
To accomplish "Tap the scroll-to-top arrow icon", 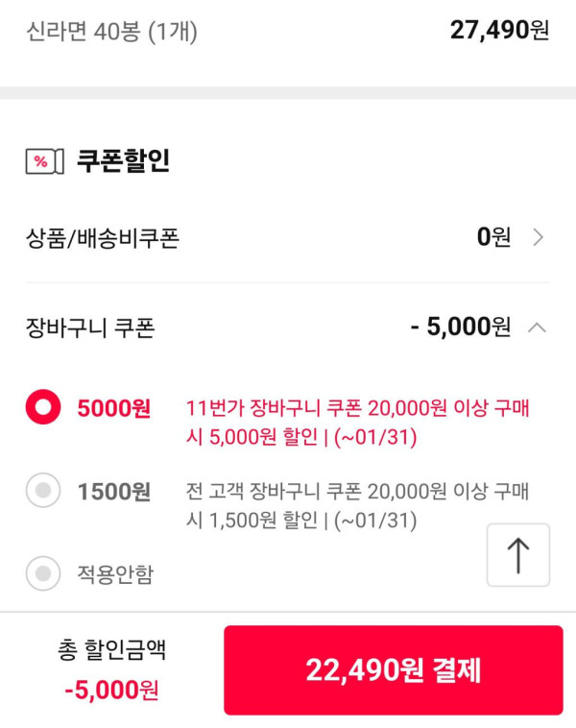I will point(518,555).
